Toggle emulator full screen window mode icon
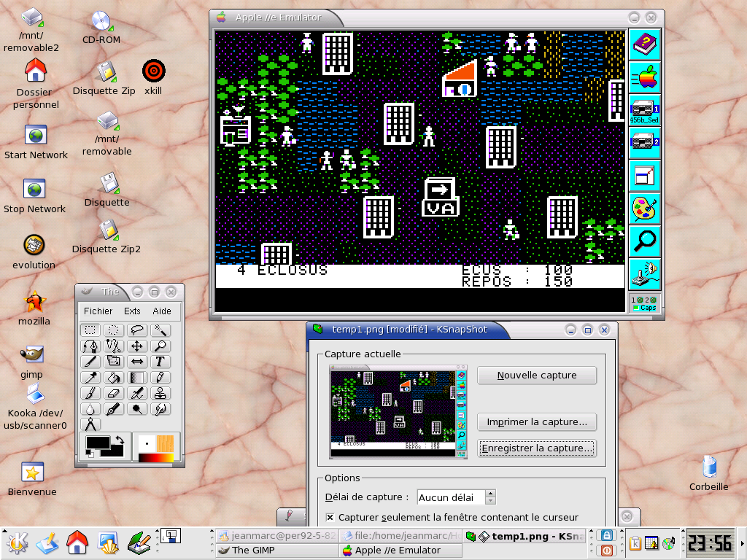 (645, 176)
